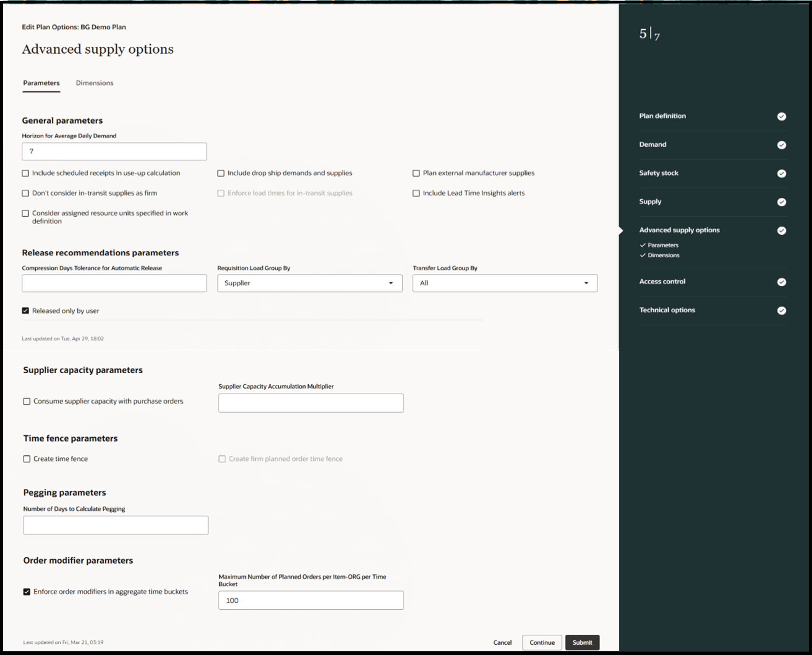Click the Access control checkmark icon
Screen dimensions: 812x655
click(781, 282)
